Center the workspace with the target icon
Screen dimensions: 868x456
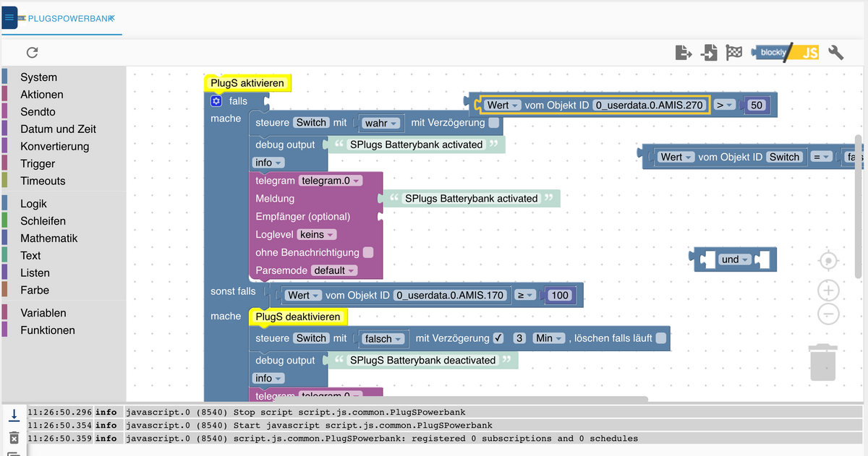[x=828, y=260]
